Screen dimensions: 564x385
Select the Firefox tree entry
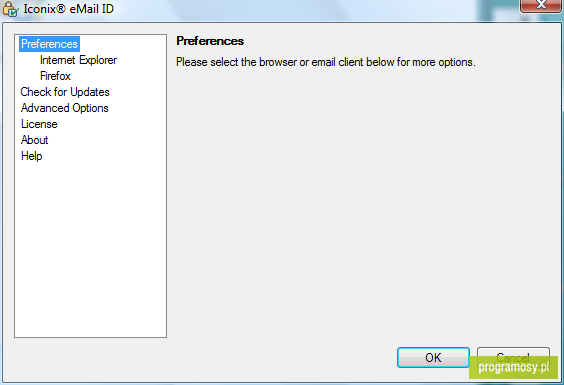(55, 76)
